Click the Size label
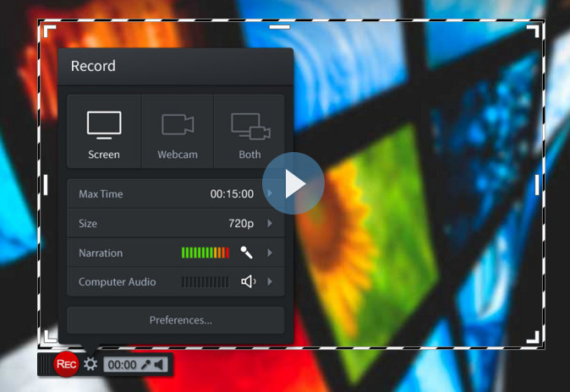This screenshot has width=570, height=392. [x=88, y=223]
